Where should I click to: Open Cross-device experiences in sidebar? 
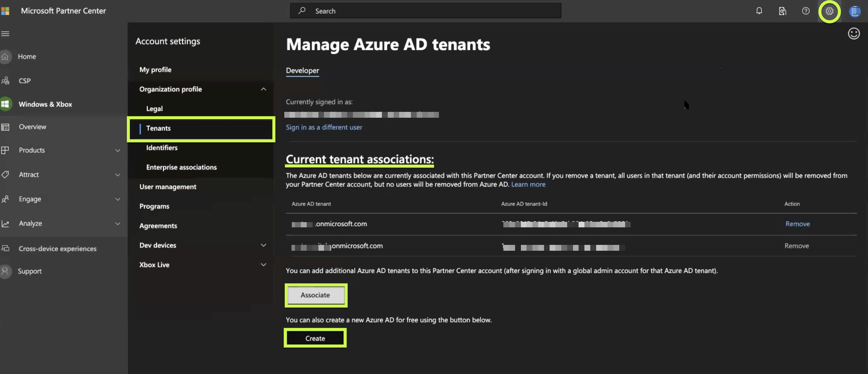58,249
